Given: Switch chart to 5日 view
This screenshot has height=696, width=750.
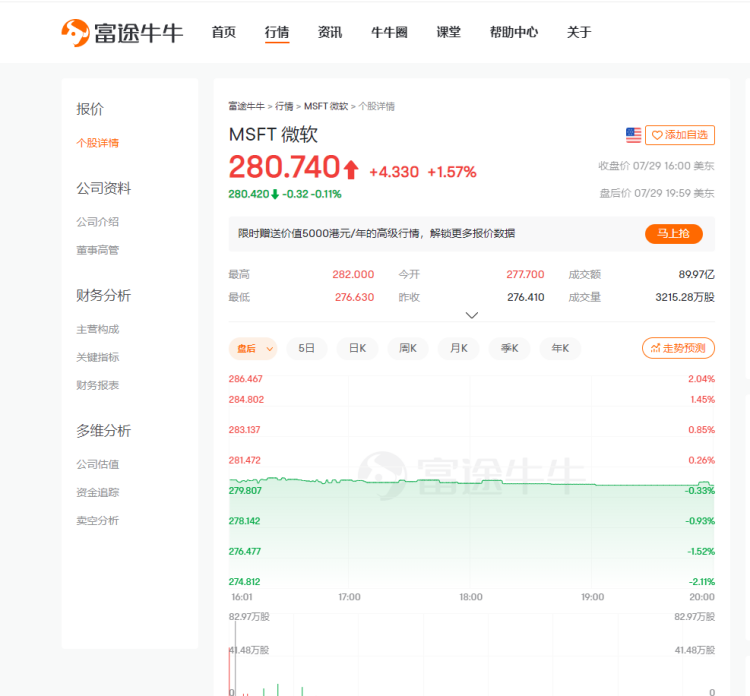Looking at the screenshot, I should pos(307,348).
